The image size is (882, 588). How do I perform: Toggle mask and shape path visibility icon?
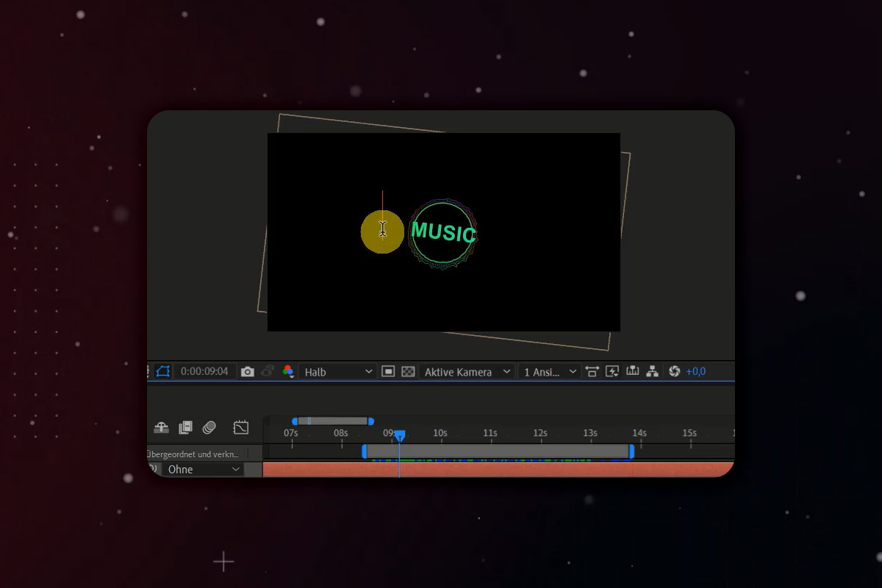pyautogui.click(x=162, y=372)
